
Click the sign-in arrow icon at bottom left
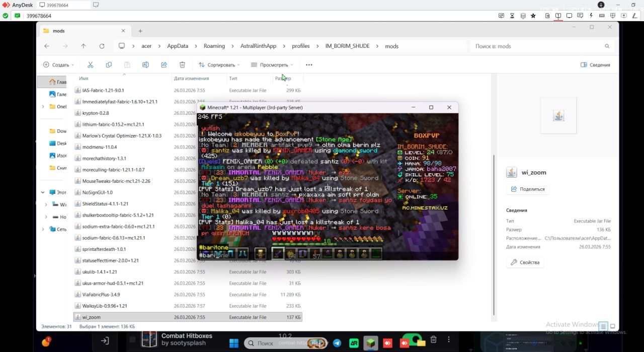(x=105, y=341)
